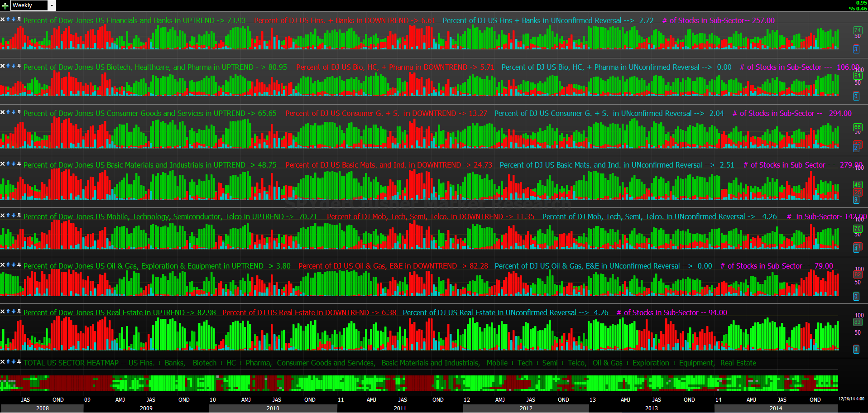This screenshot has width=868, height=413.
Task: Move the Real Estate panel up
Action: click(8, 312)
